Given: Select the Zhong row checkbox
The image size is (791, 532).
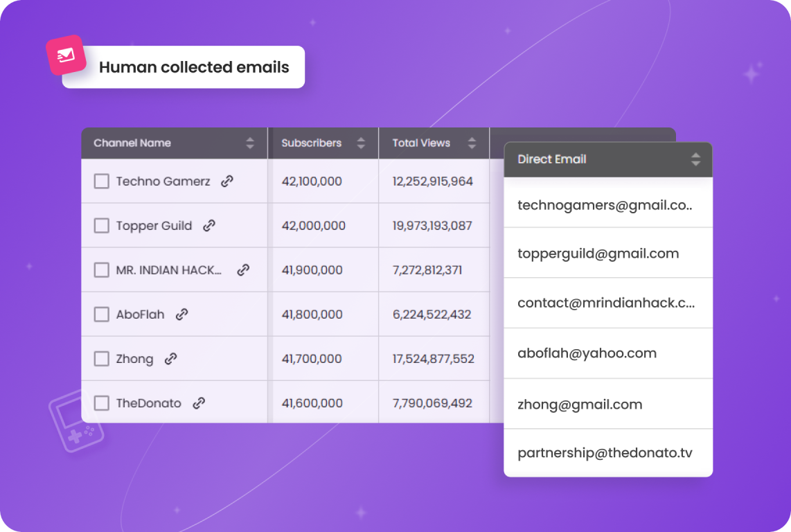Looking at the screenshot, I should coord(101,359).
